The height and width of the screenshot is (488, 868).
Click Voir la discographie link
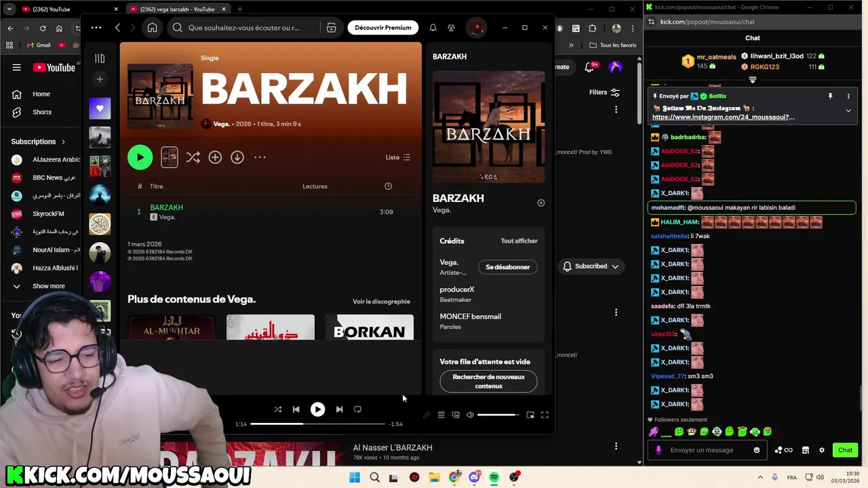(381, 302)
